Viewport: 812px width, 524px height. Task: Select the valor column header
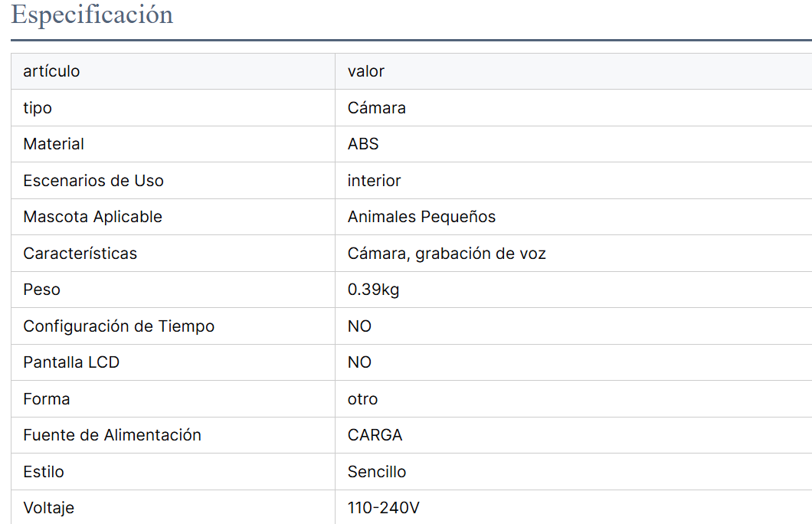tap(366, 71)
